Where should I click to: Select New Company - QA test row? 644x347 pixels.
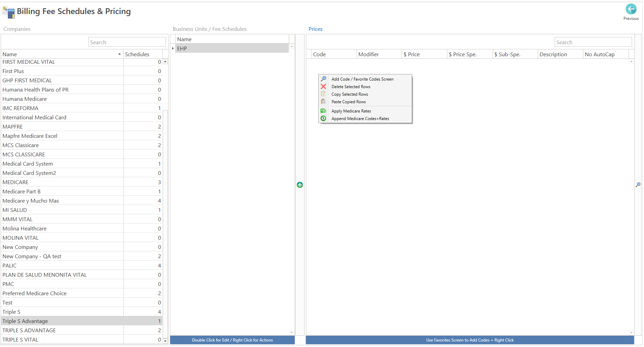click(x=82, y=256)
